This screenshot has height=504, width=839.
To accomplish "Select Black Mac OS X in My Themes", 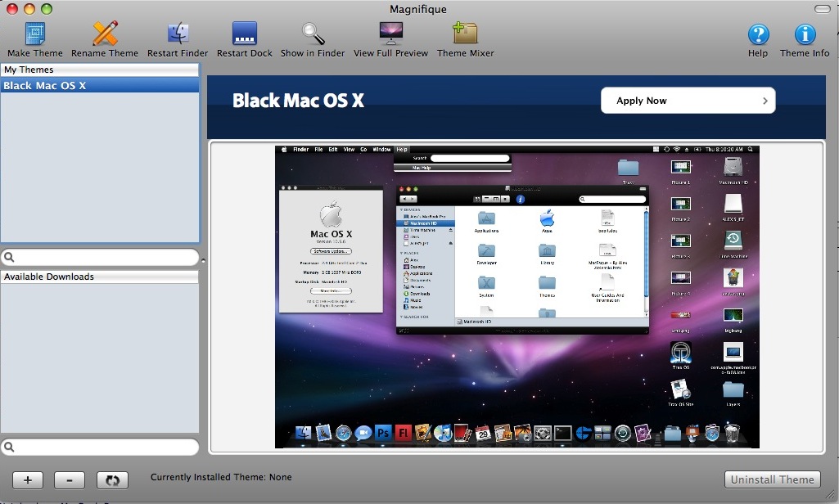I will [x=100, y=86].
